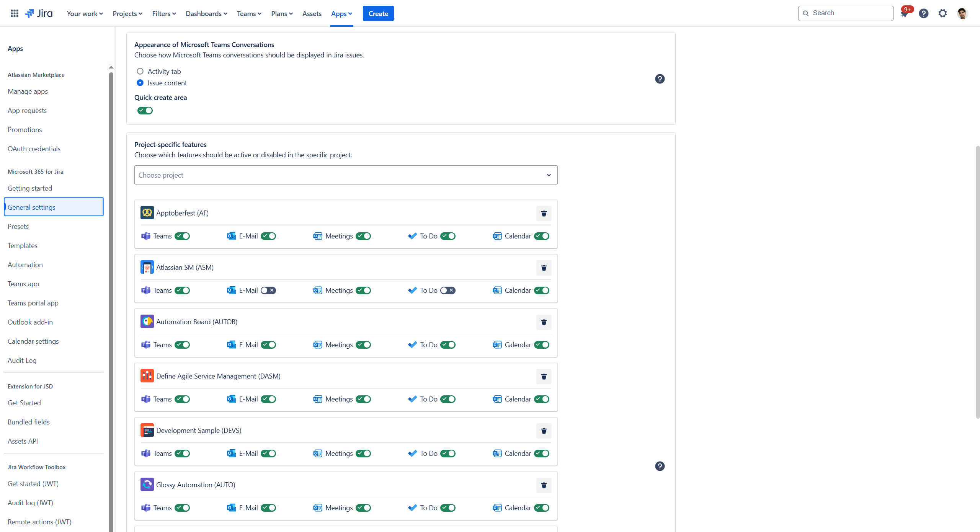
Task: Delete the Automation Board (AUTOB) entry
Action: coord(544,322)
